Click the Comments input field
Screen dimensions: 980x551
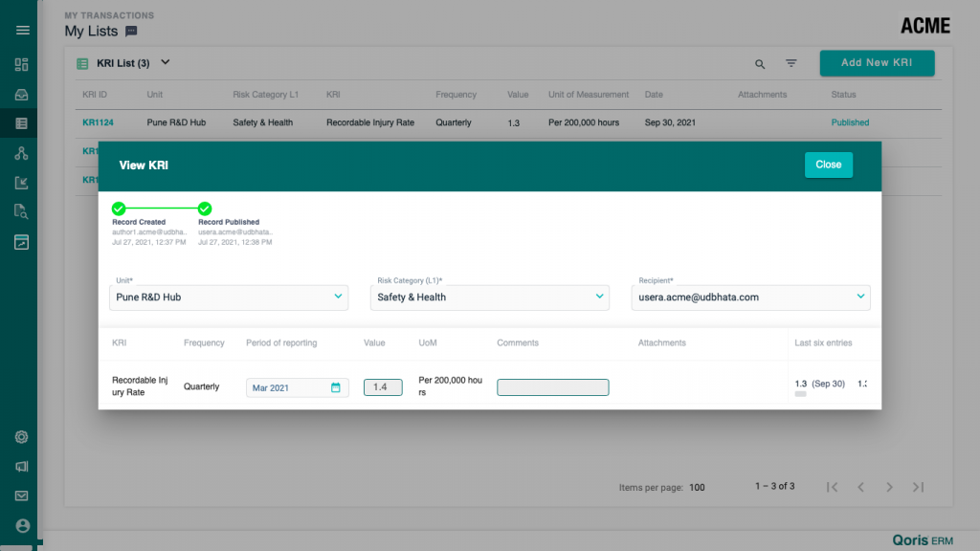click(552, 387)
